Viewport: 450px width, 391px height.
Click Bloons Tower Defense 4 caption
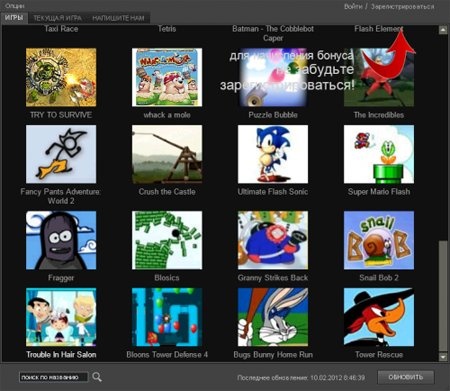[167, 355]
